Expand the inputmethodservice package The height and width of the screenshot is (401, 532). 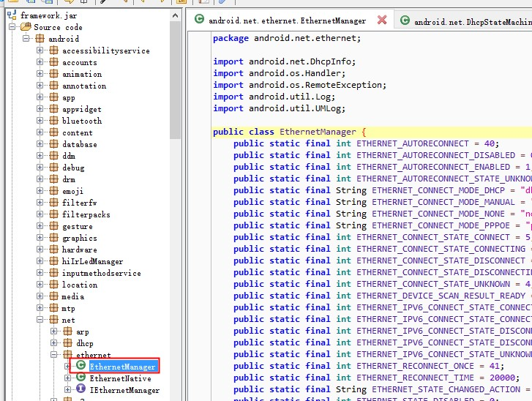coord(40,272)
